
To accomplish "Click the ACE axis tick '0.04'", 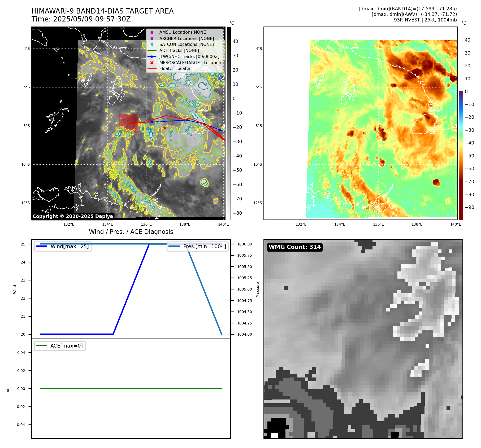I will pos(21,353).
